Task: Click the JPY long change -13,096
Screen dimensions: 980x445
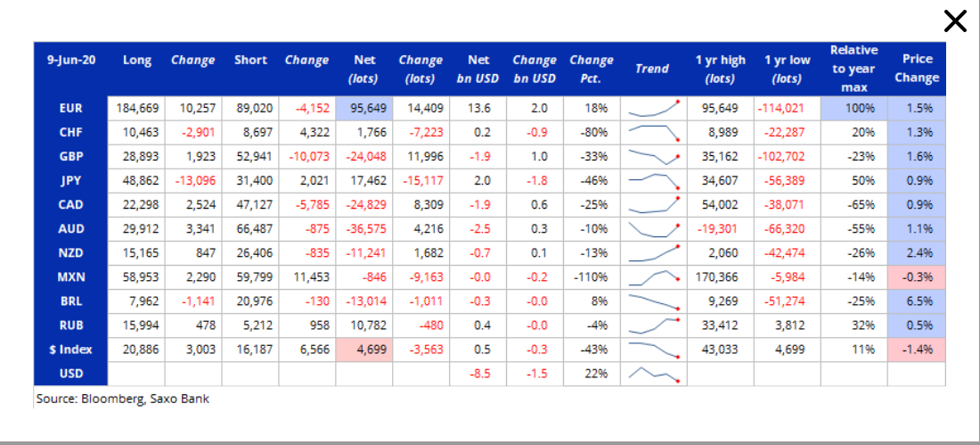Action: [193, 181]
